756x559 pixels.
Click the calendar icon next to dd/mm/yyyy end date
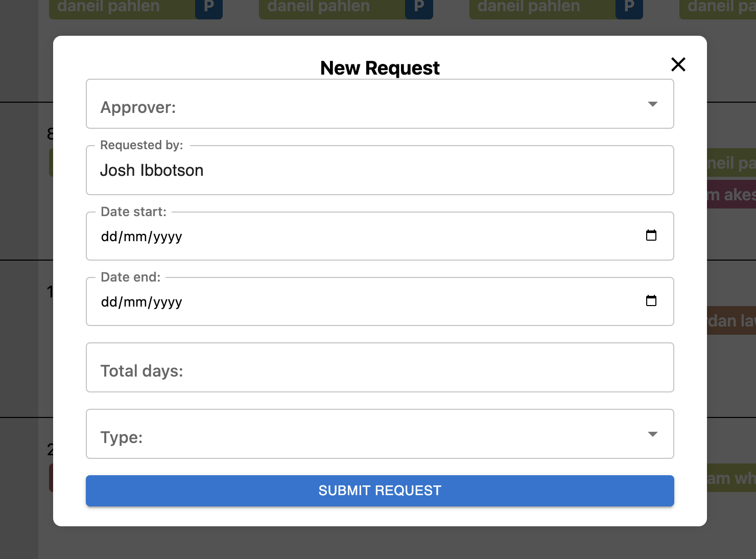pyautogui.click(x=651, y=301)
